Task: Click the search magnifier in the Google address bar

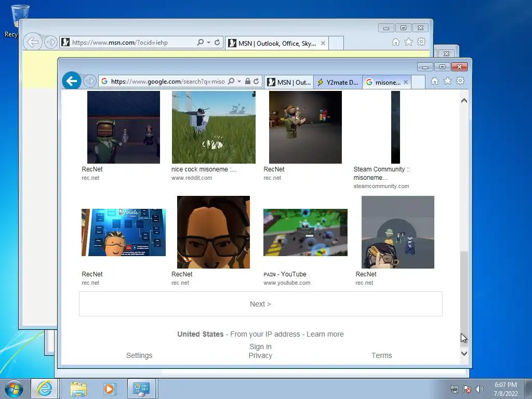Action: pyautogui.click(x=231, y=82)
